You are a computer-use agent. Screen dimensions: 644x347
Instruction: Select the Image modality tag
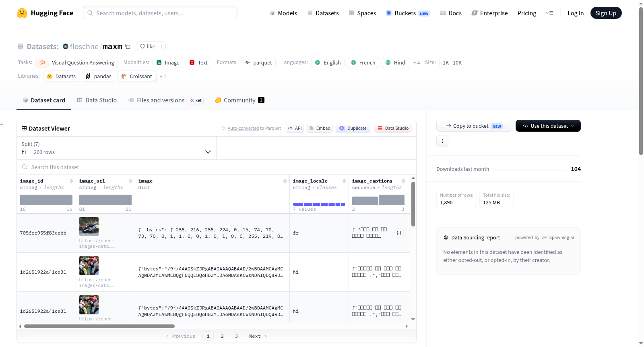[168, 62]
